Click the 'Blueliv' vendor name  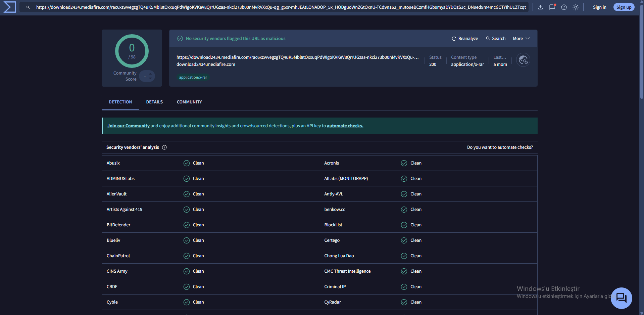pyautogui.click(x=113, y=240)
